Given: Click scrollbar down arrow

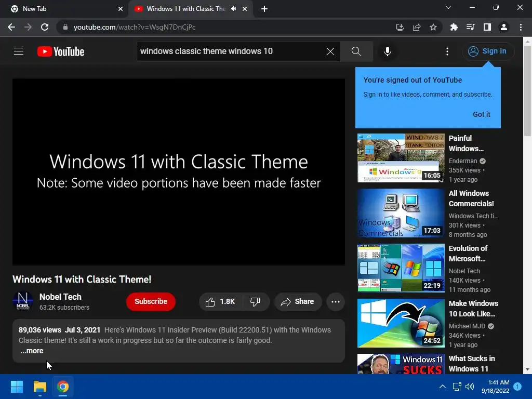Looking at the screenshot, I should [x=527, y=369].
